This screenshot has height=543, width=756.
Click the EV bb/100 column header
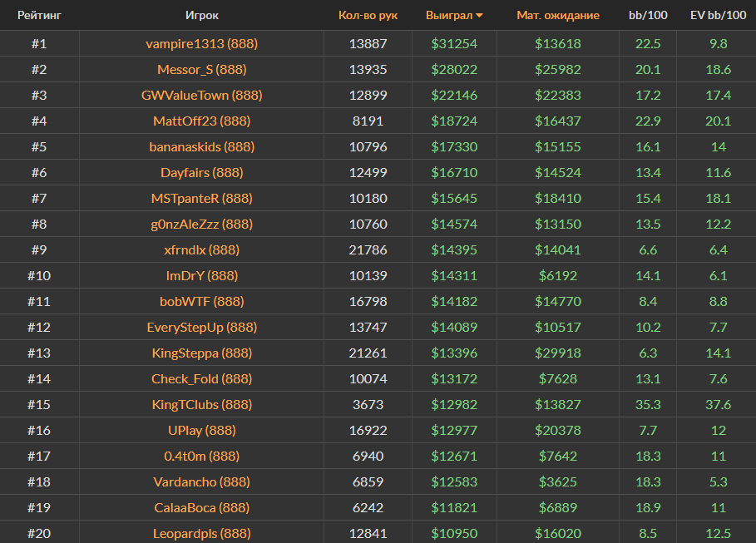pos(716,15)
